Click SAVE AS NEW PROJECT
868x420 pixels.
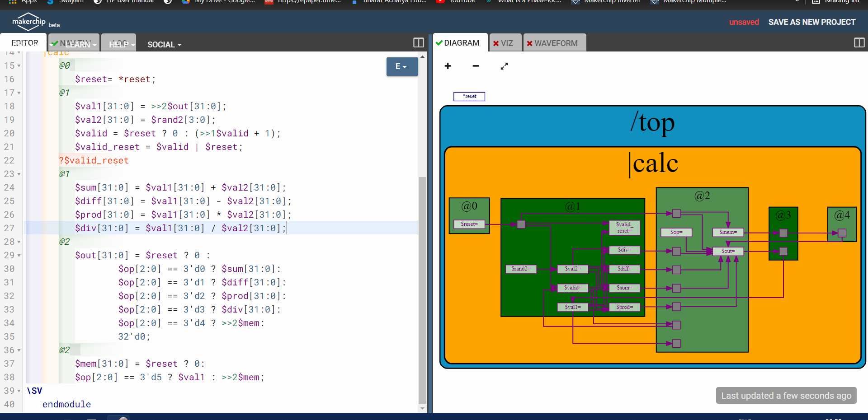[x=812, y=22]
